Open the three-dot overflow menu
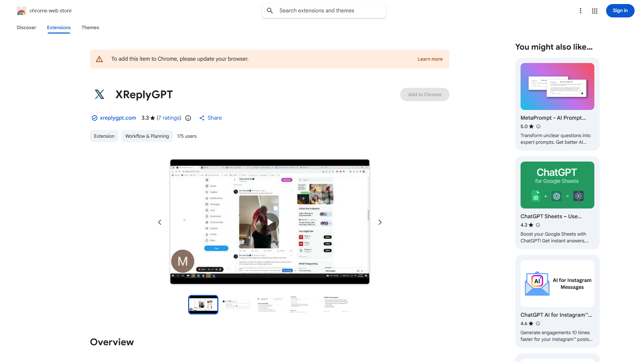 pos(581,11)
